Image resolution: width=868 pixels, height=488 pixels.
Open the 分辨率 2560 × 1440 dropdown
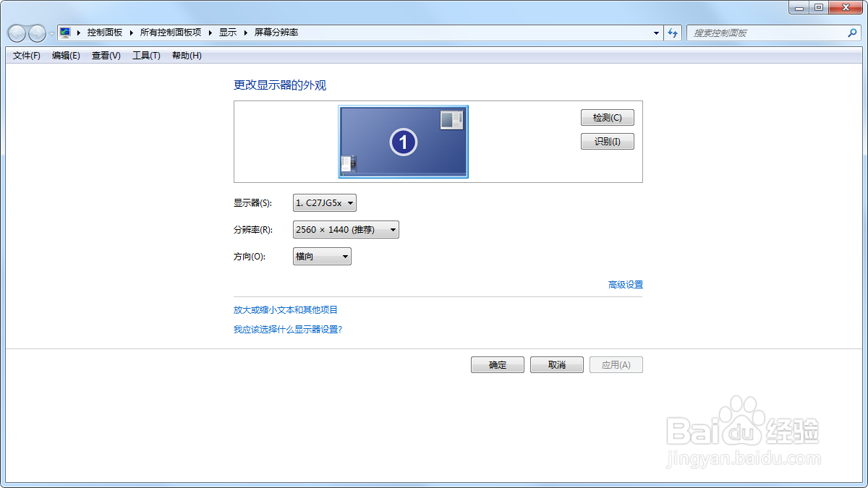click(x=346, y=230)
